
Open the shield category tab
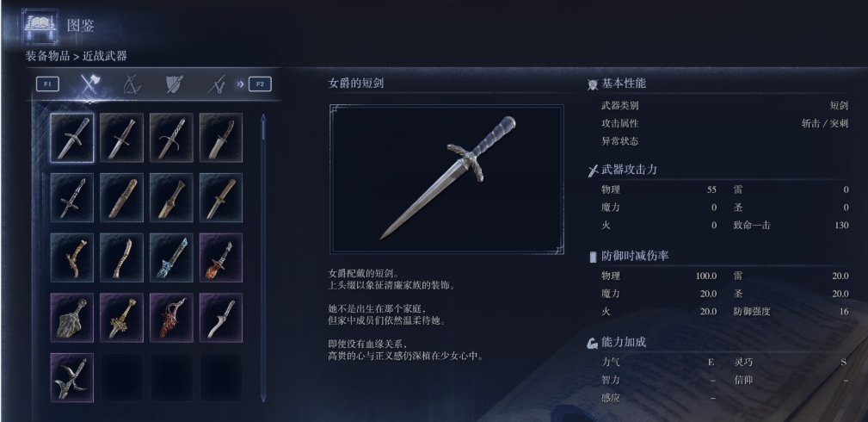pos(175,84)
